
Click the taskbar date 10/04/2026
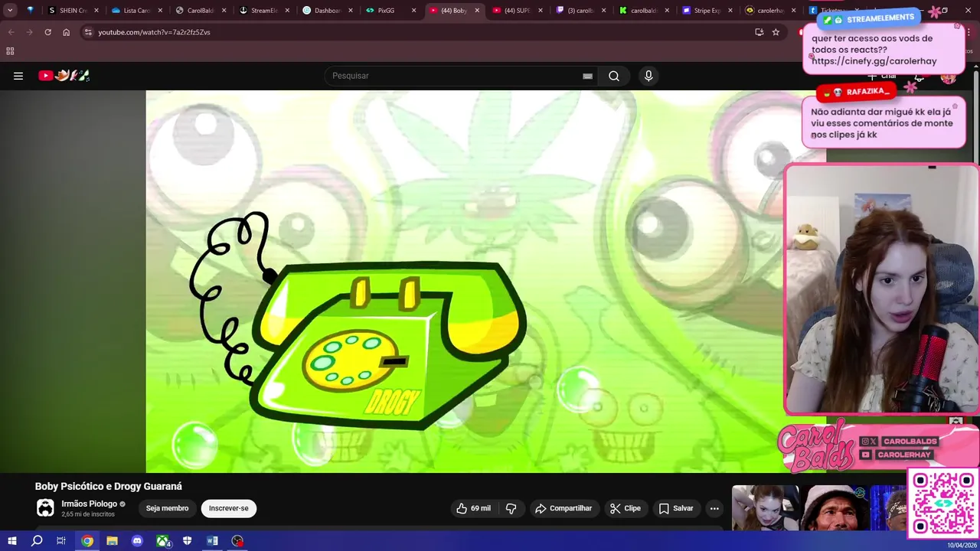click(x=962, y=545)
